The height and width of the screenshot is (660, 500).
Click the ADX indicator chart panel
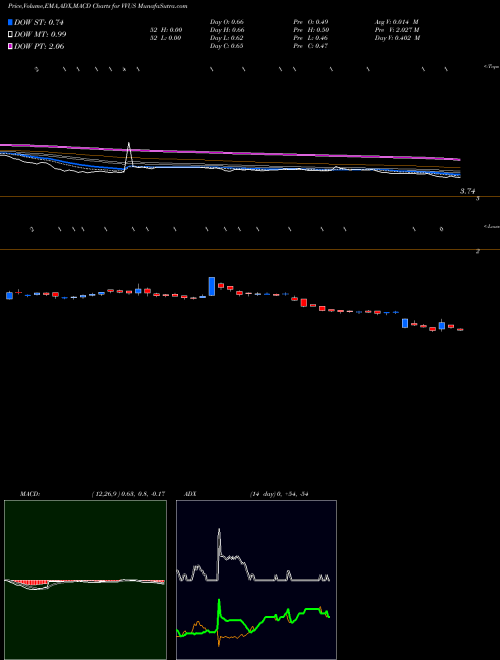256,580
